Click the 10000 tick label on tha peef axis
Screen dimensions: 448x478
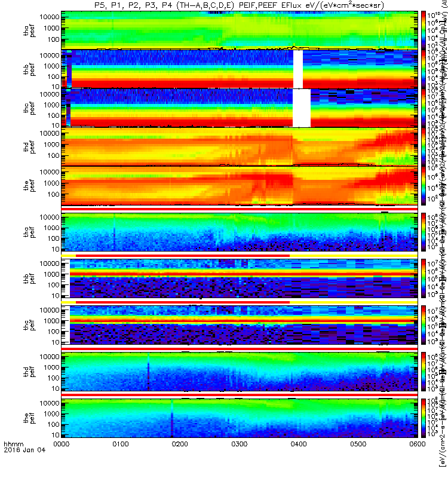click(x=50, y=17)
